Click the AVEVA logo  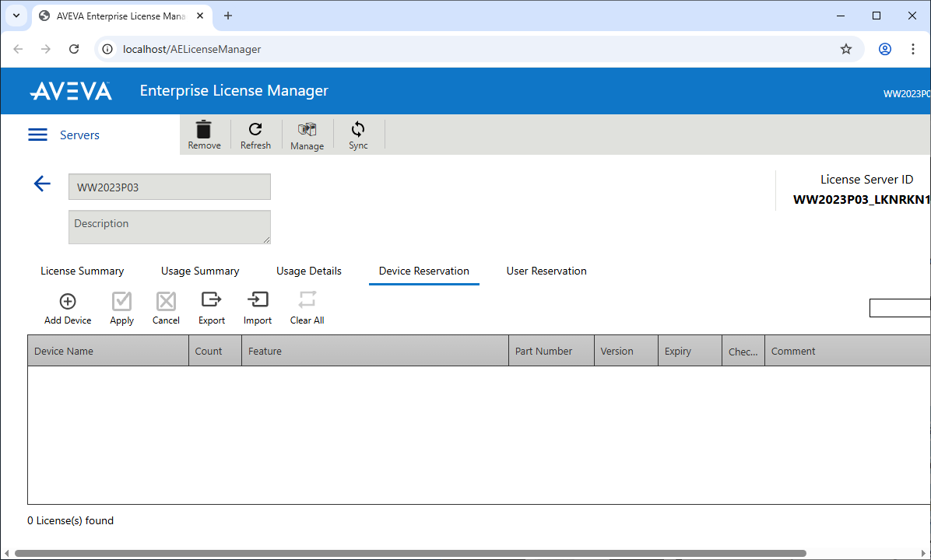point(72,91)
